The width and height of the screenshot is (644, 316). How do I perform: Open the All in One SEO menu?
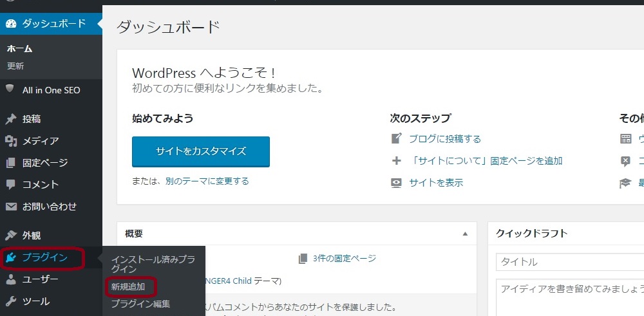51,90
